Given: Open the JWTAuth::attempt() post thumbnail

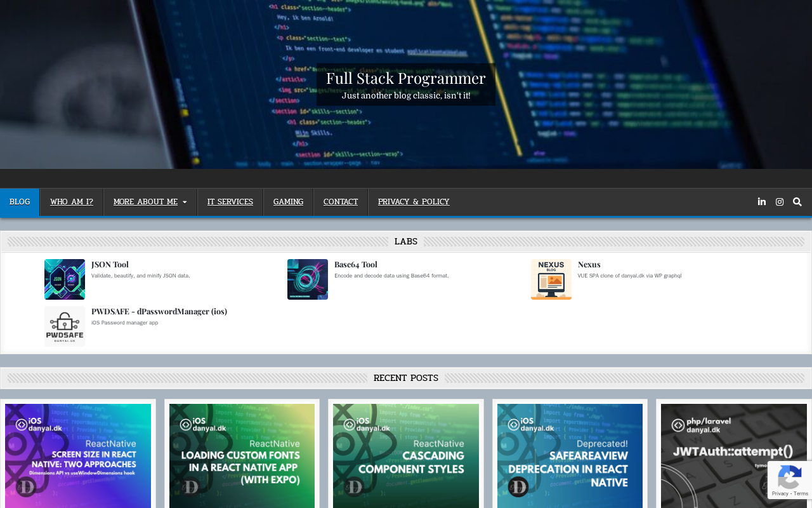Looking at the screenshot, I should click(x=733, y=456).
